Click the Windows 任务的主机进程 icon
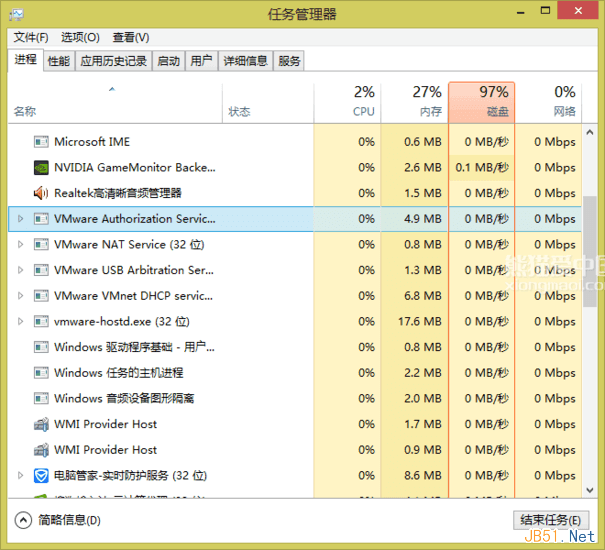This screenshot has width=605, height=550. point(41,373)
